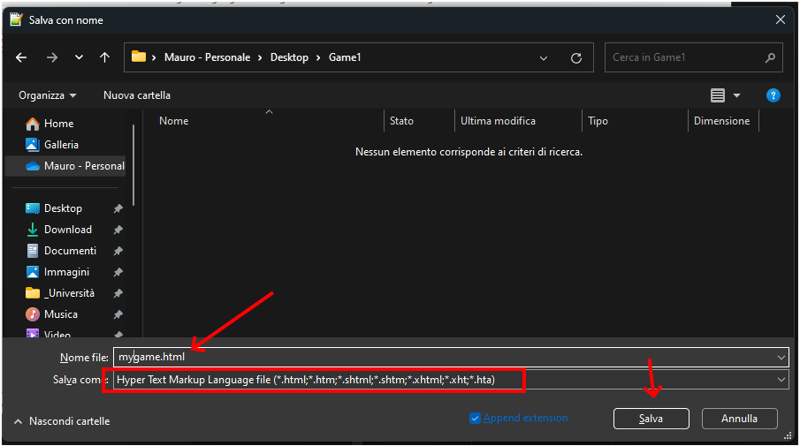Unpin Download via its pin icon
This screenshot has height=446, width=800.
click(118, 230)
